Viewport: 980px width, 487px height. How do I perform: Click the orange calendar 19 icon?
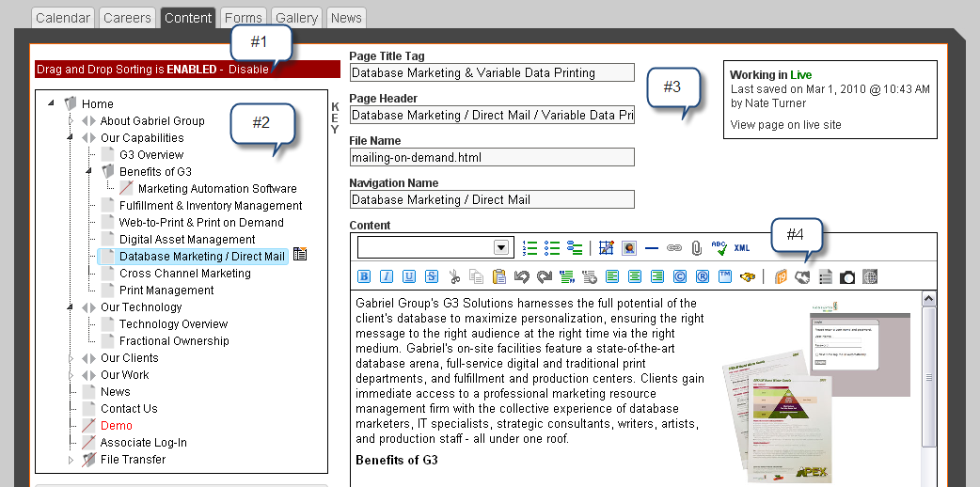click(780, 276)
